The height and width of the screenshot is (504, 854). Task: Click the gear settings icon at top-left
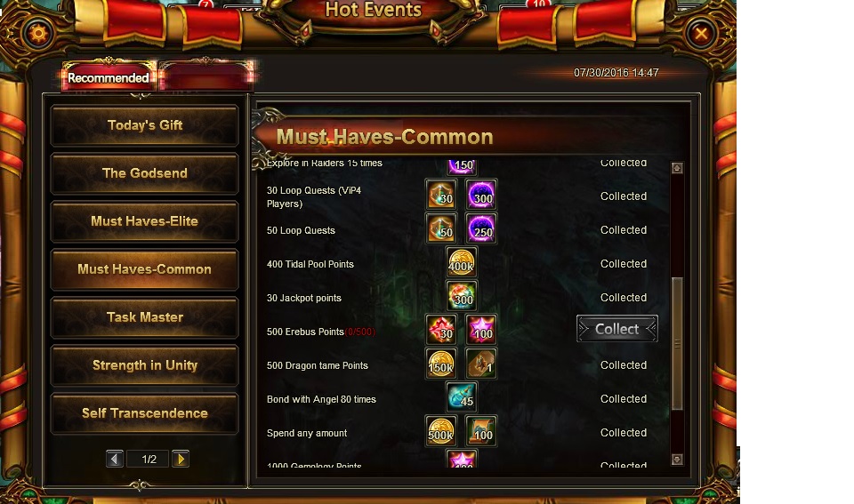coord(38,34)
